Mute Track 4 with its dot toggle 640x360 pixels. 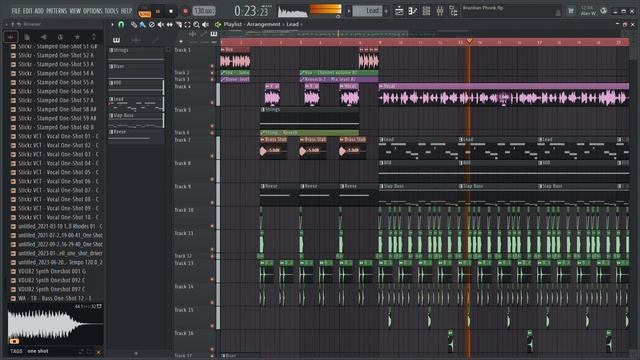[212, 103]
